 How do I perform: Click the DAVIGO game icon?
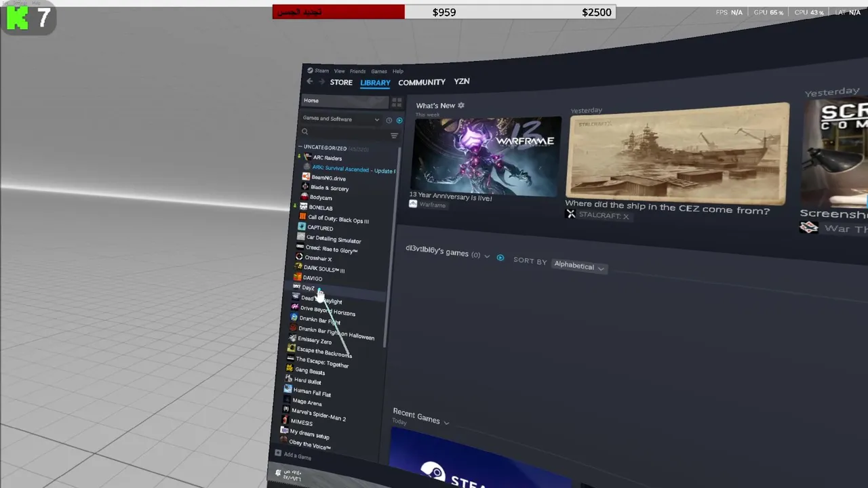click(298, 277)
